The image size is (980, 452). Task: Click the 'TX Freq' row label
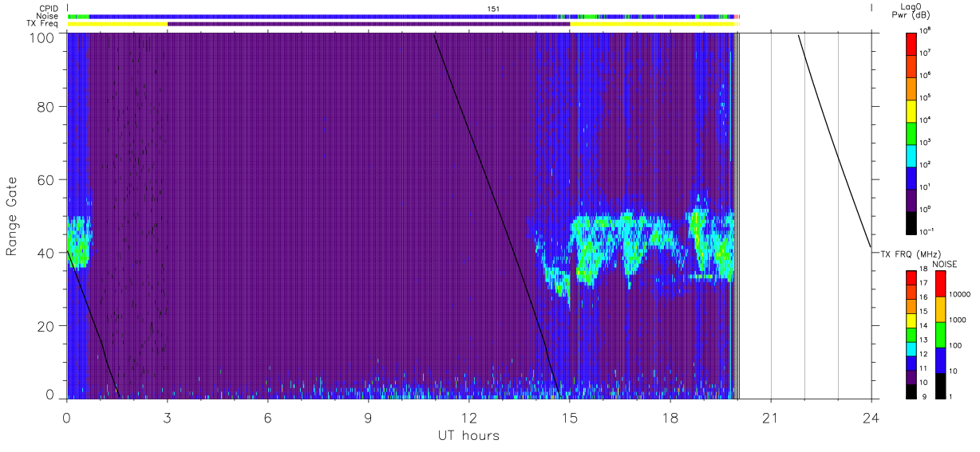(x=42, y=24)
